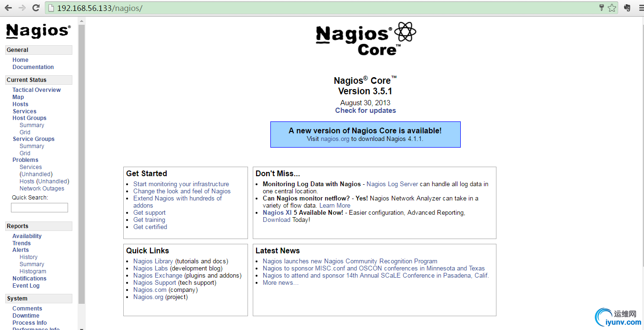Screen dimensions: 644x330
Task: Click the extension icon beside the star
Action: pyautogui.click(x=627, y=8)
